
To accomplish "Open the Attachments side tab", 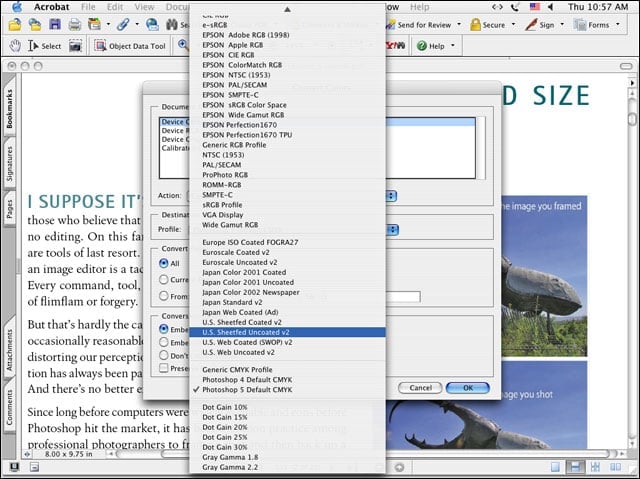I will tap(9, 350).
